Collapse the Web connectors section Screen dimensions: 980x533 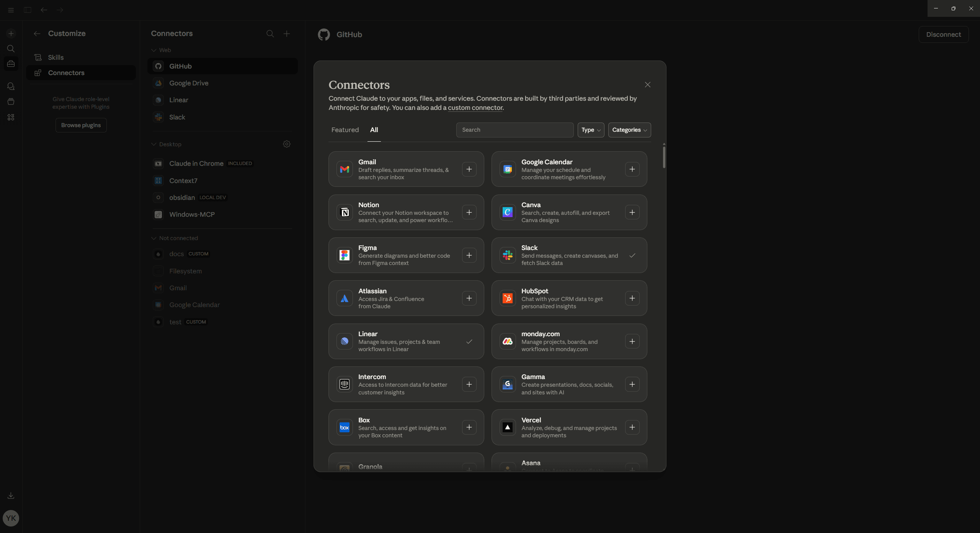(154, 50)
